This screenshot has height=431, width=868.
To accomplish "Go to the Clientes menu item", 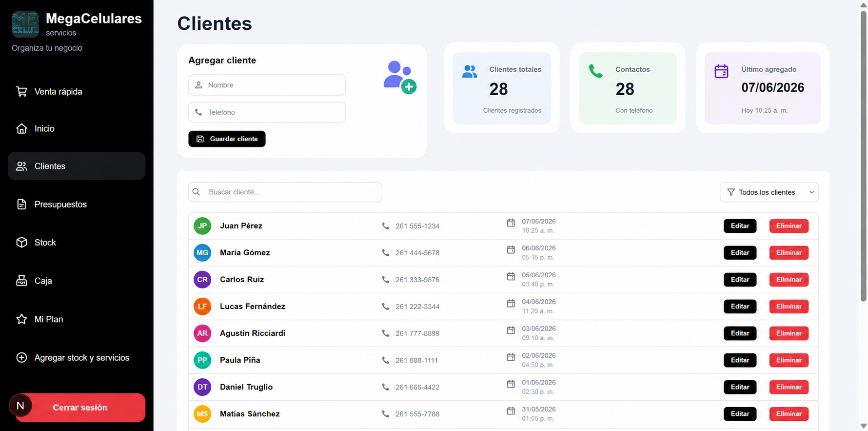I will pyautogui.click(x=77, y=166).
